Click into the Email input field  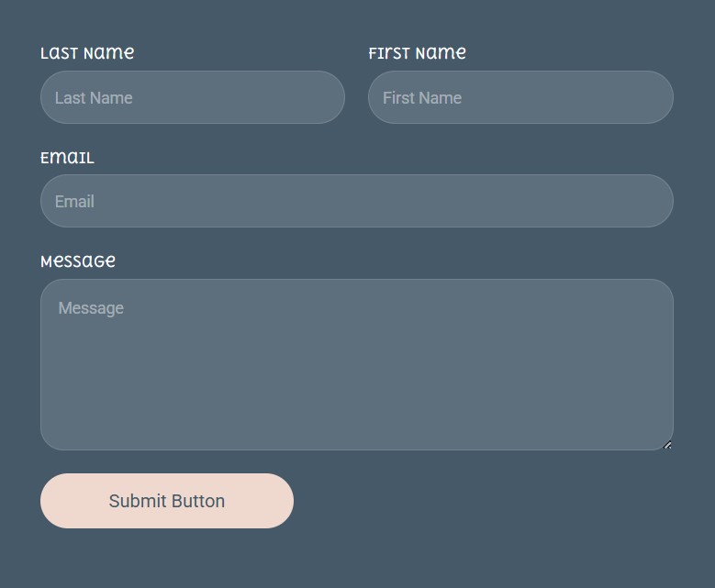pyautogui.click(x=356, y=201)
